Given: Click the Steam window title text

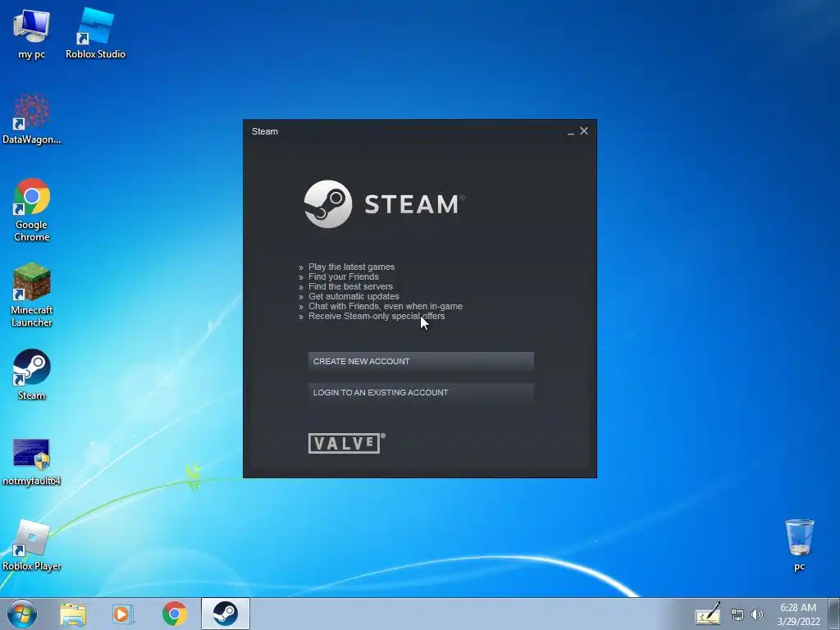Looking at the screenshot, I should coord(265,132).
